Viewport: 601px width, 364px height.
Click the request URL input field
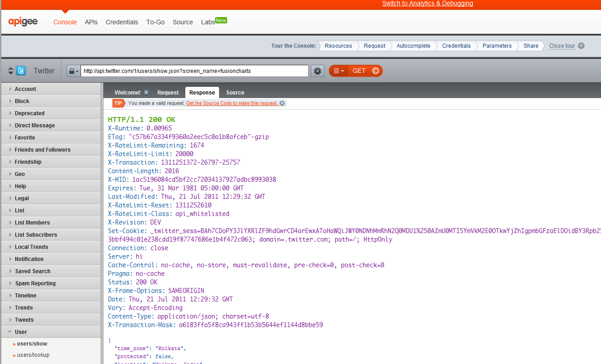(194, 71)
